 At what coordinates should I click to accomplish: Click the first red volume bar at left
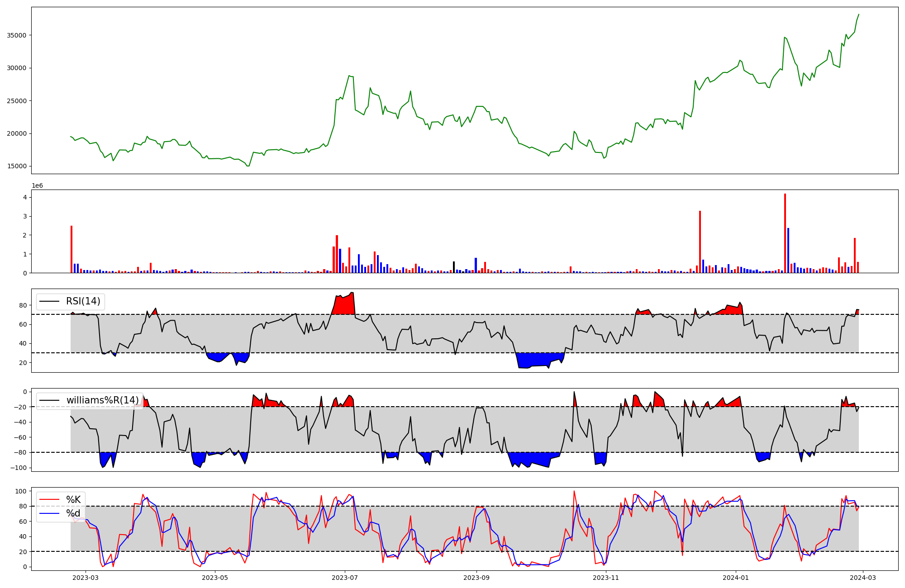click(71, 249)
